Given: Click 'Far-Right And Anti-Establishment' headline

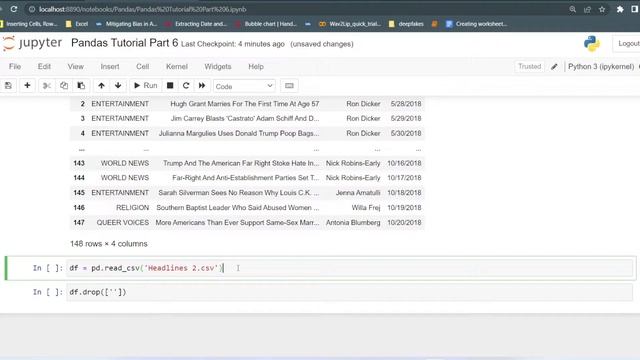Looking at the screenshot, I should (246, 178).
